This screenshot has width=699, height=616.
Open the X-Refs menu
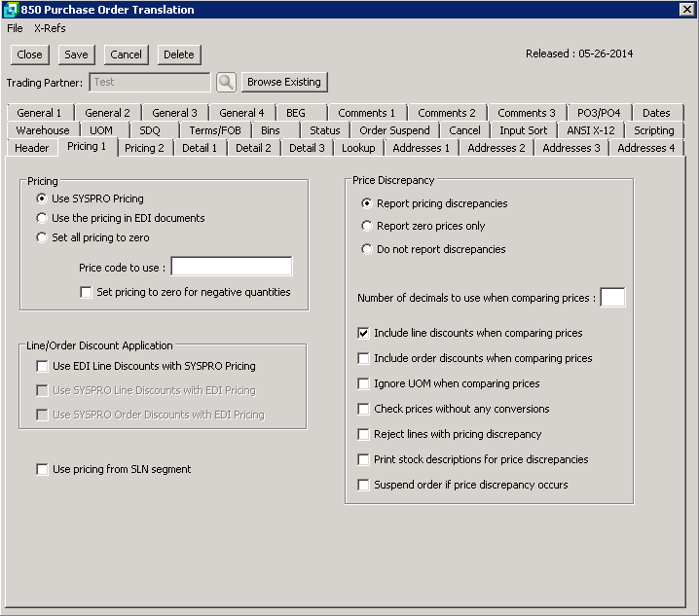pyautogui.click(x=50, y=28)
